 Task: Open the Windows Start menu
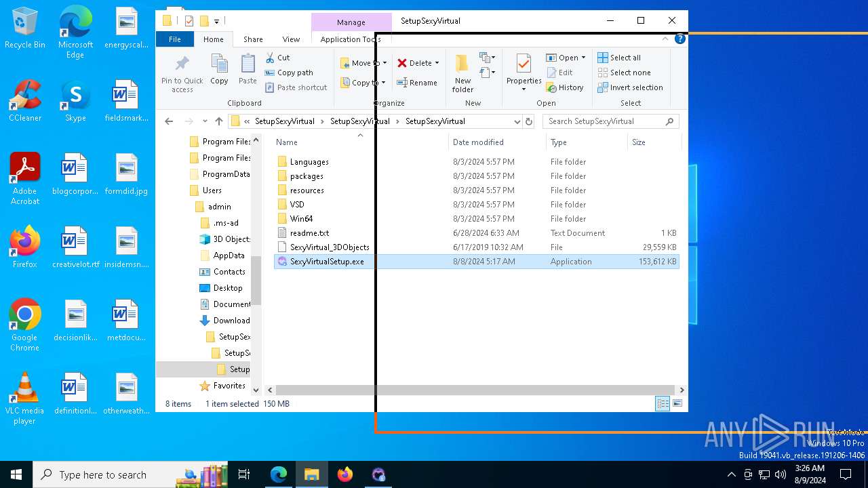coord(16,474)
